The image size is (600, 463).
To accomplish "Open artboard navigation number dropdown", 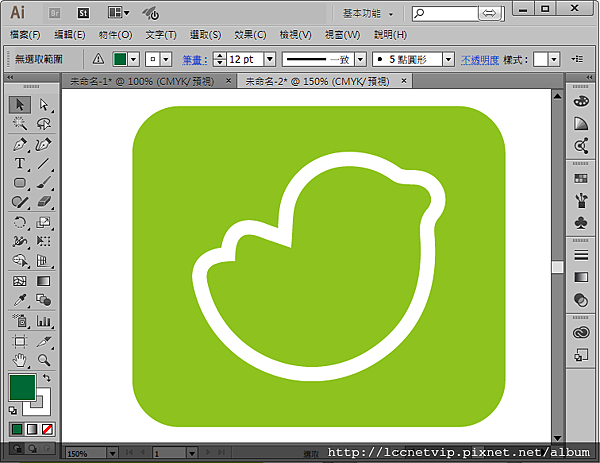I will click(192, 454).
